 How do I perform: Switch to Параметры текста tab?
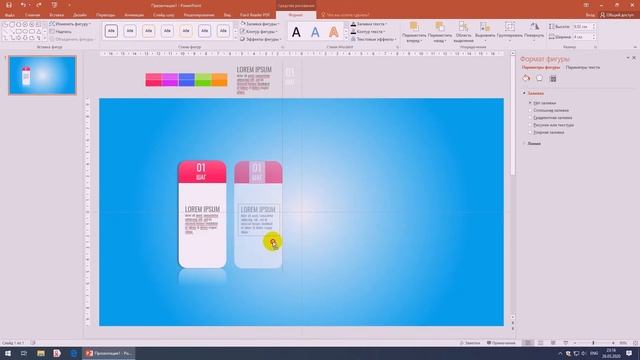(x=582, y=67)
